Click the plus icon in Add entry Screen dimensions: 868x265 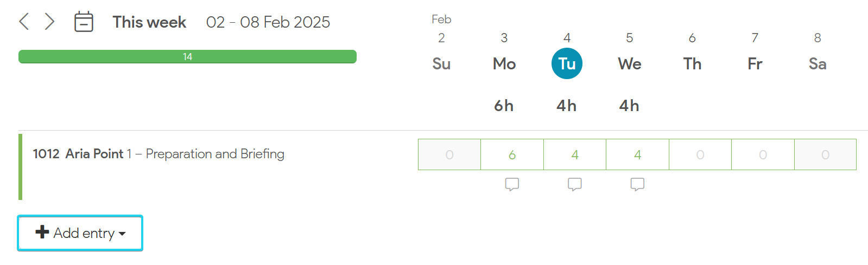[42, 232]
